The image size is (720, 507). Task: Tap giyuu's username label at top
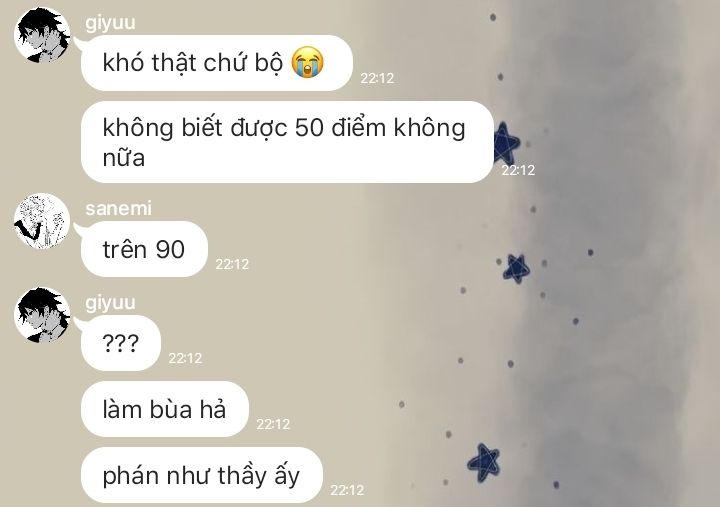pos(110,23)
